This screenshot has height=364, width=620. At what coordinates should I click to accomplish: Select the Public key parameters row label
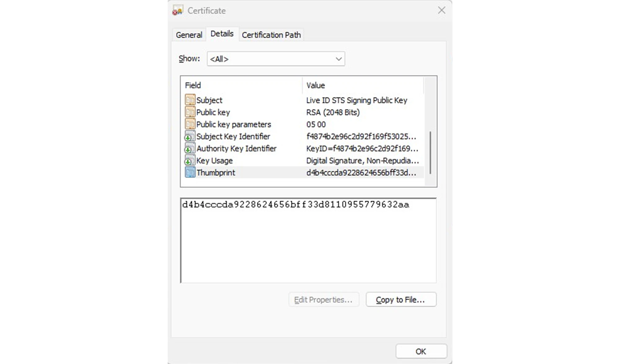click(234, 124)
